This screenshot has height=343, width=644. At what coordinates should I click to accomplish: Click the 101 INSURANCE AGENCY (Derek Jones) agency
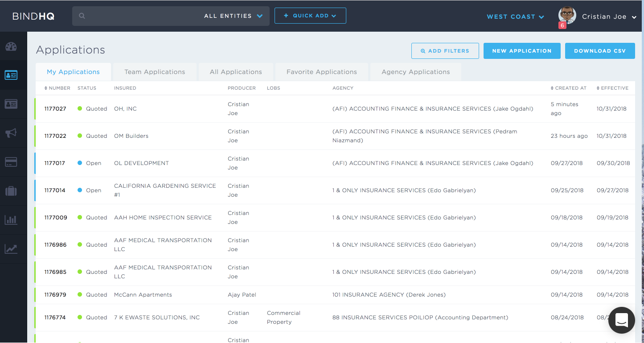389,295
